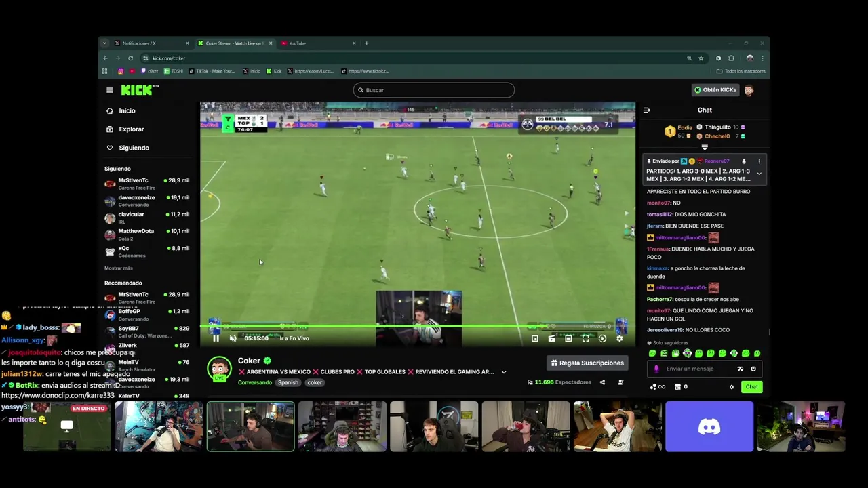868x488 pixels.
Task: Toggle picture-in-picture mini player
Action: pos(534,338)
